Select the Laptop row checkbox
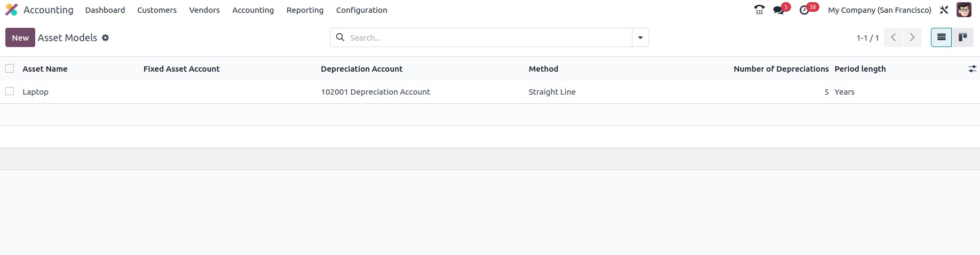980x255 pixels. [x=10, y=91]
